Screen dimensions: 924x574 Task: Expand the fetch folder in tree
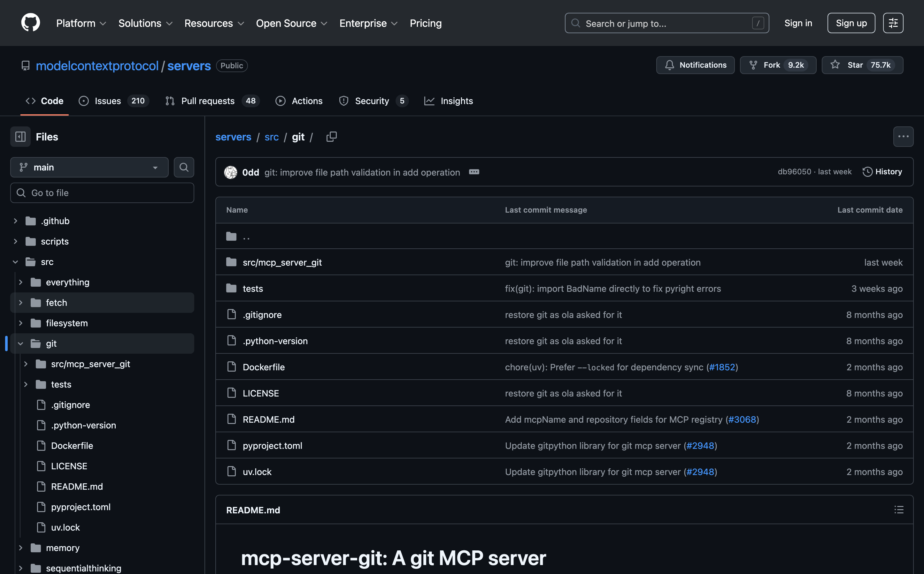(x=21, y=303)
